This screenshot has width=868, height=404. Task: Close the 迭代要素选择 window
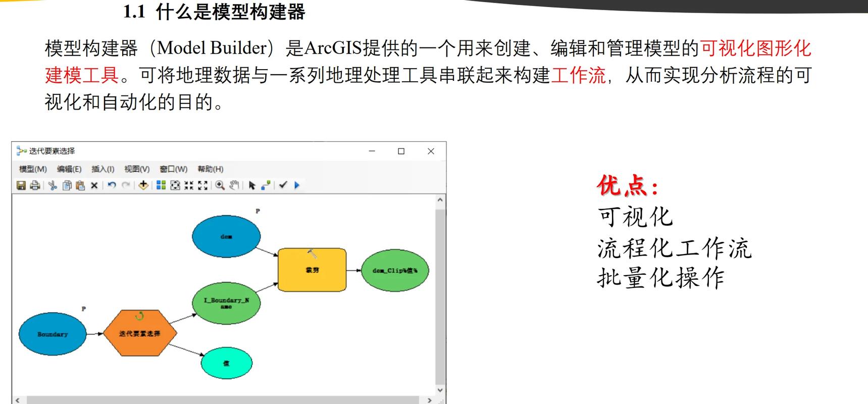[431, 151]
